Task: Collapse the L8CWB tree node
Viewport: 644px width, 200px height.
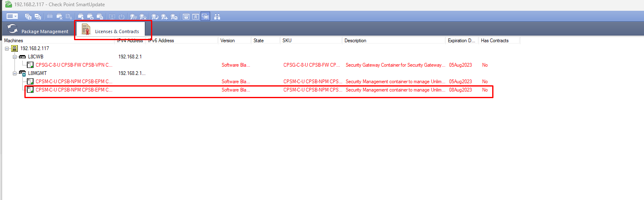Action: coord(15,57)
